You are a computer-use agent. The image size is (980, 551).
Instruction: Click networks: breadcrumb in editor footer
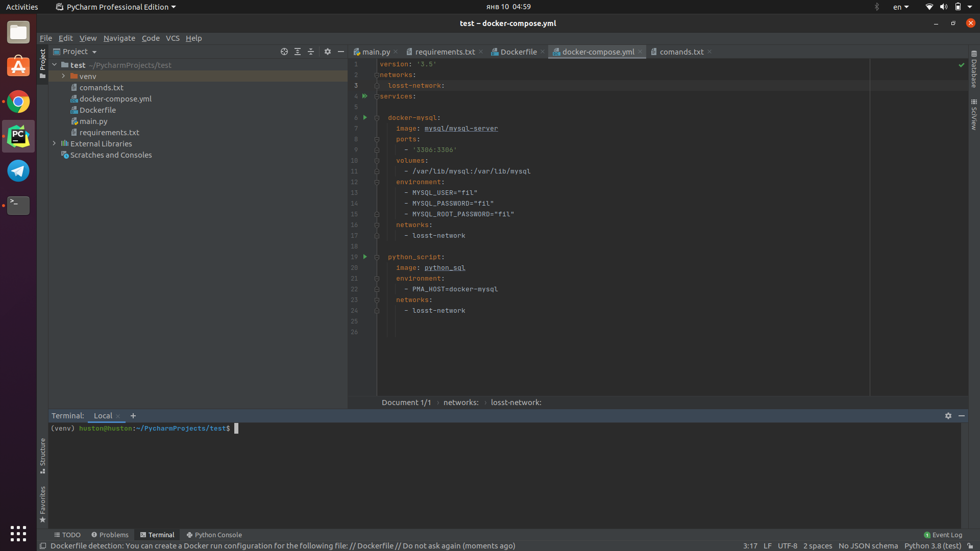461,403
